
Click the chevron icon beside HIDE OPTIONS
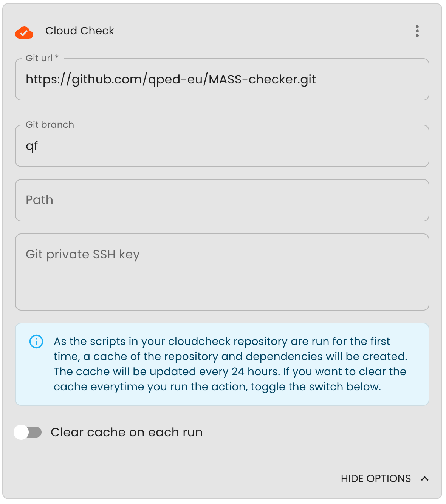pyautogui.click(x=425, y=479)
